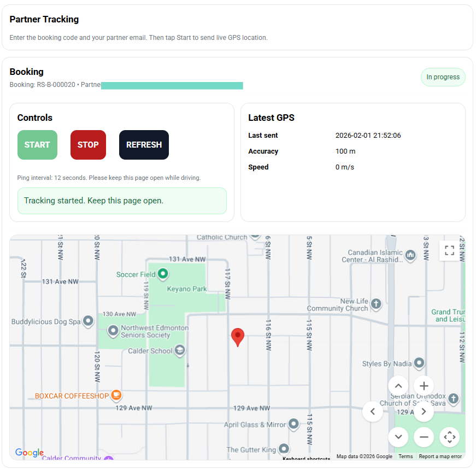The height and width of the screenshot is (474, 476).
Task: Toggle fullscreen map view
Action: [449, 250]
